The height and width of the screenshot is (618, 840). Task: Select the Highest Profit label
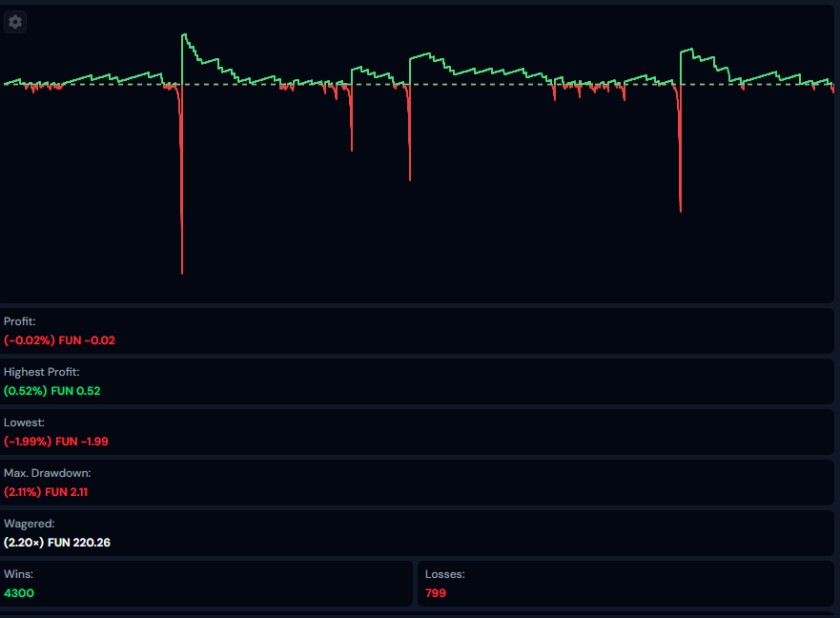coord(41,372)
